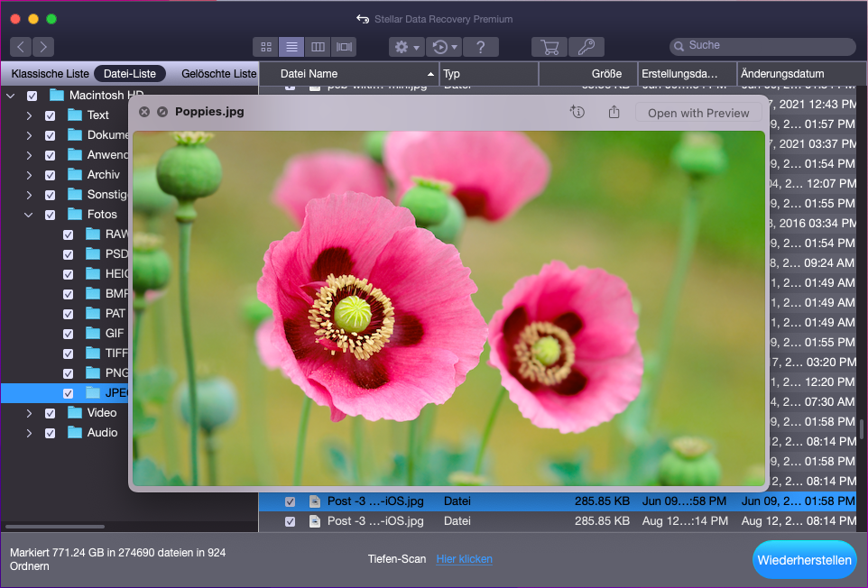
Task: Click the file list vertical scrollbar
Action: click(861, 428)
